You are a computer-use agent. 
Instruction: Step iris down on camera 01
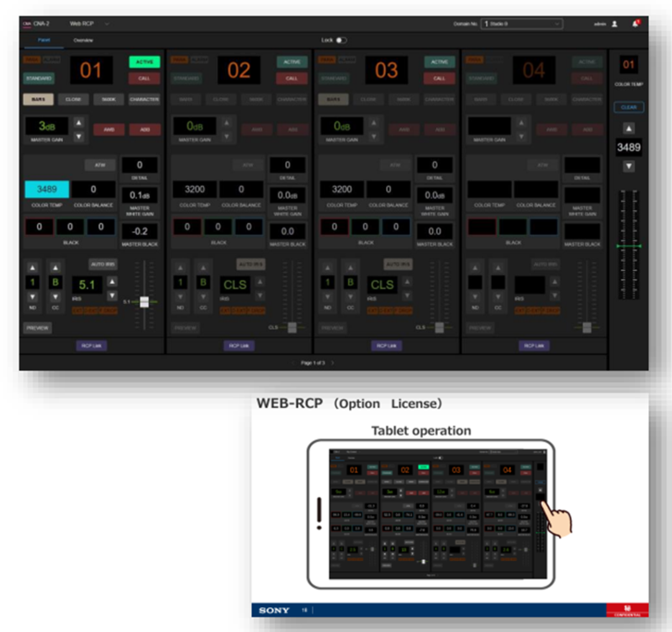click(x=112, y=295)
